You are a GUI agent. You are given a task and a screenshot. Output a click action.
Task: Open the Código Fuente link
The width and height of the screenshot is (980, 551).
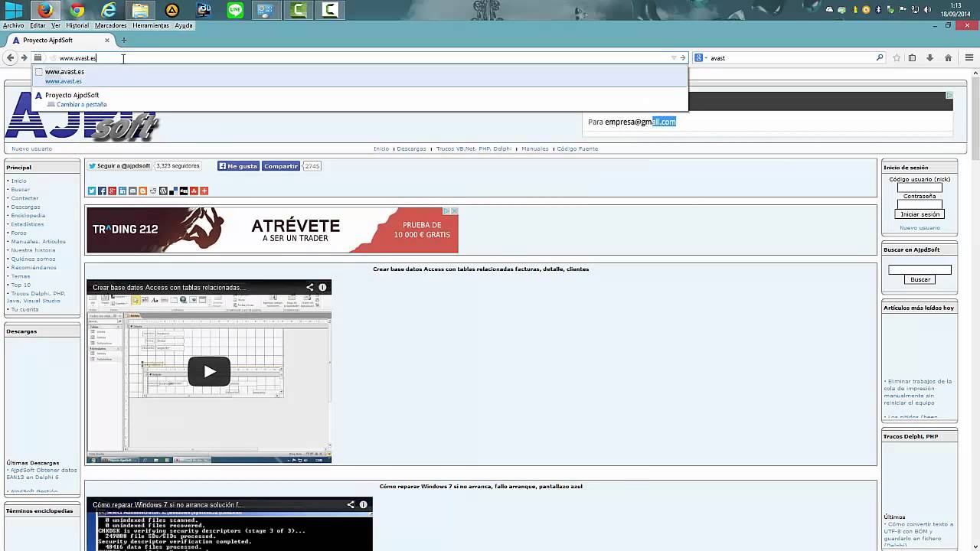[577, 148]
